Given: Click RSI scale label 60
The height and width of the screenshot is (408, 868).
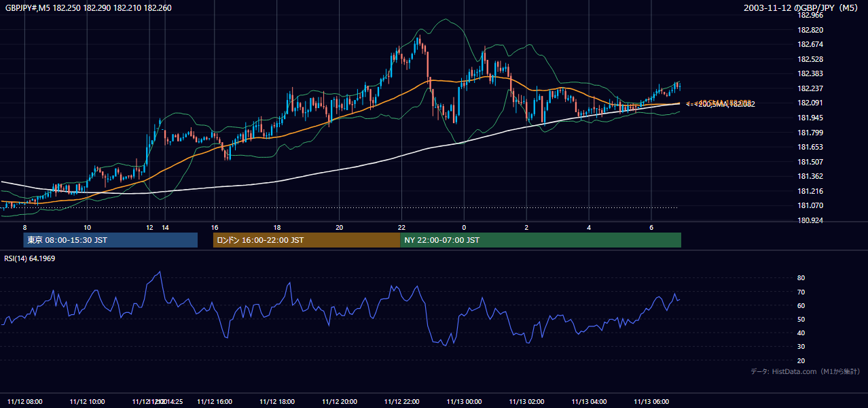Looking at the screenshot, I should tap(801, 305).
